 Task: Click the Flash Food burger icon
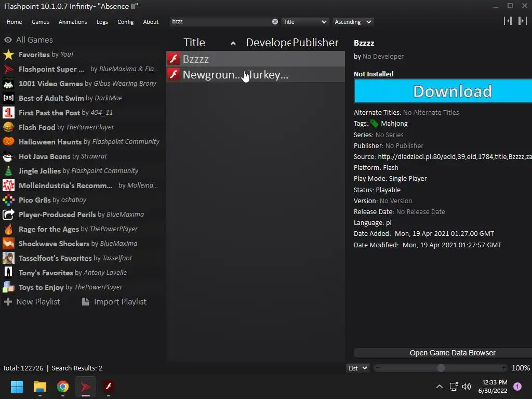8,127
